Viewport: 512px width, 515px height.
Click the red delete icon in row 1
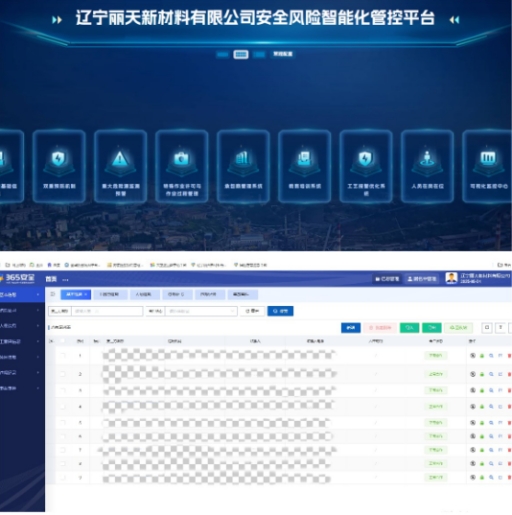509,356
